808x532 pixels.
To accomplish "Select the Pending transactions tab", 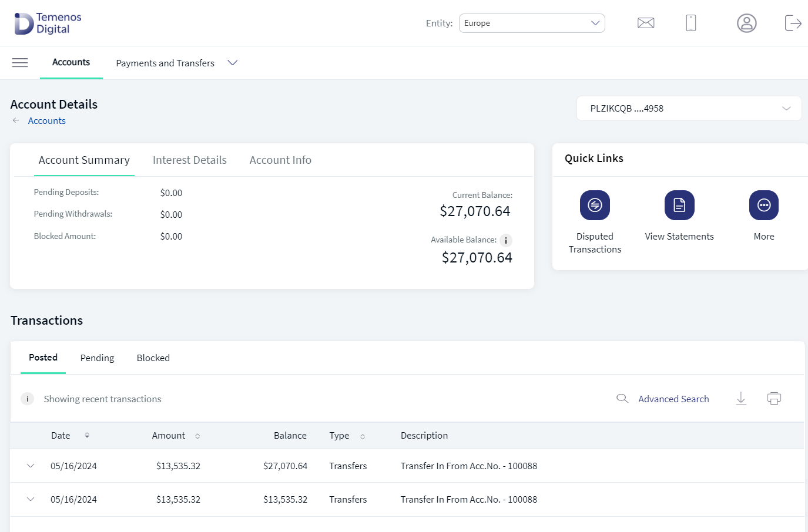I will [97, 358].
